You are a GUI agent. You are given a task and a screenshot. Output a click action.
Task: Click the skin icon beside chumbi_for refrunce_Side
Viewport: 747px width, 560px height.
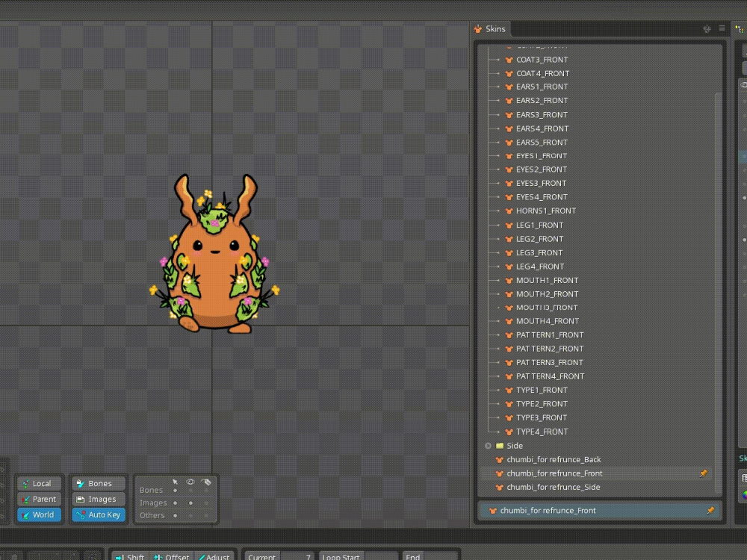pyautogui.click(x=499, y=487)
